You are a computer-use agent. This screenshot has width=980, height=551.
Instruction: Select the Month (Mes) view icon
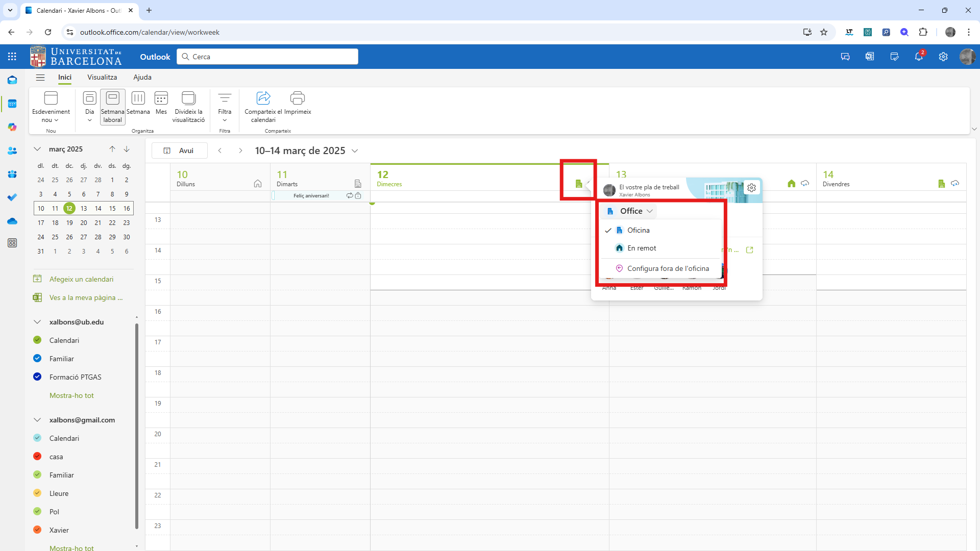161,98
